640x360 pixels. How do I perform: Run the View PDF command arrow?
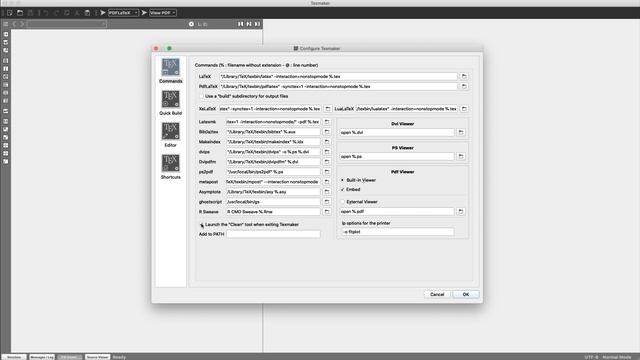click(144, 13)
